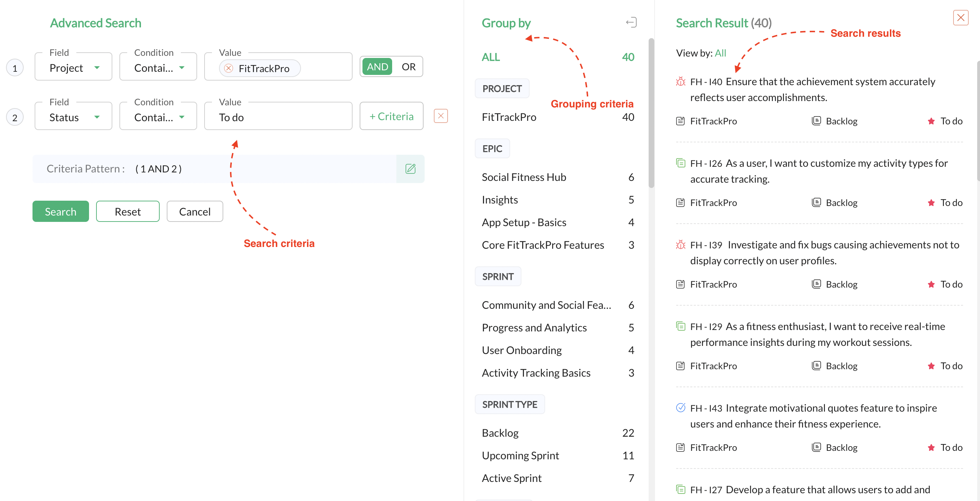
Task: Open item FH-I39 investigate and fix bugs
Action: (x=825, y=253)
